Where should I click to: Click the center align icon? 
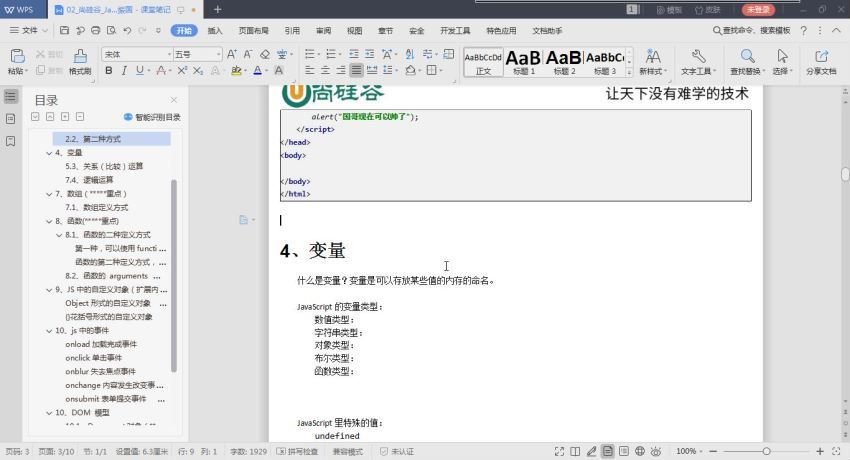coord(325,70)
